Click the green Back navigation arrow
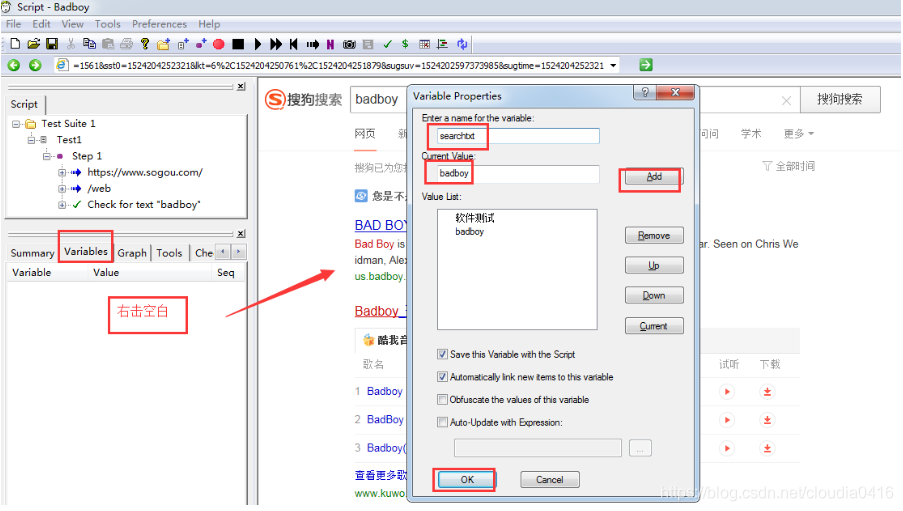903x511 pixels. point(14,65)
